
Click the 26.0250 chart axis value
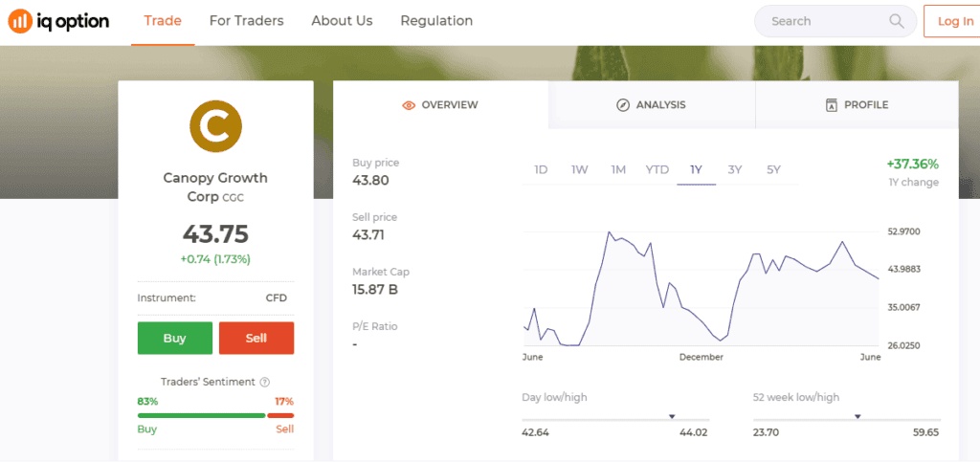click(903, 346)
